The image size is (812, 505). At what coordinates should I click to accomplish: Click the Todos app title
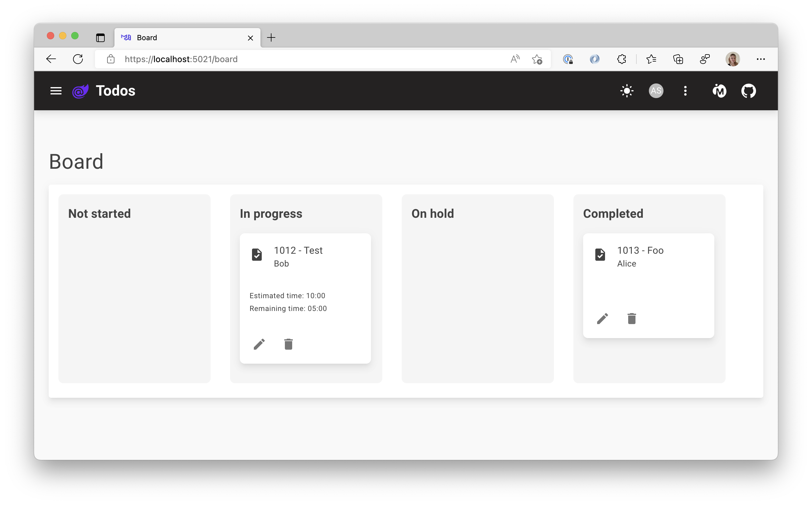(x=115, y=91)
